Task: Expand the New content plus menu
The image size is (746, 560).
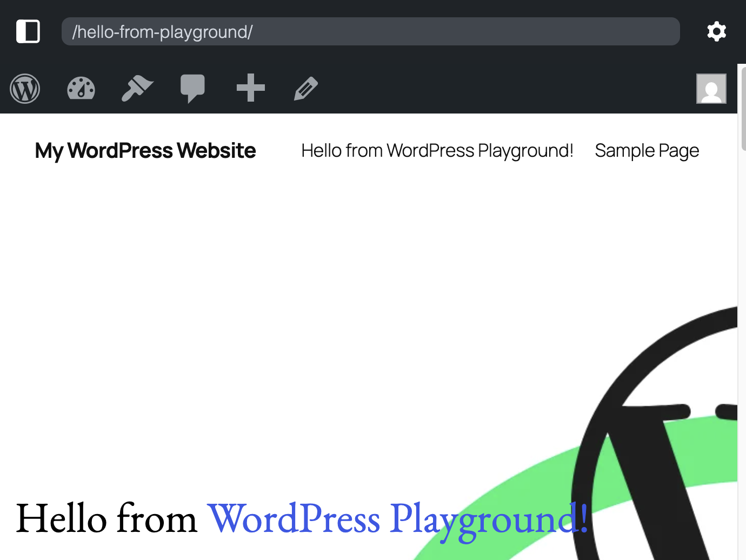Action: click(x=250, y=88)
